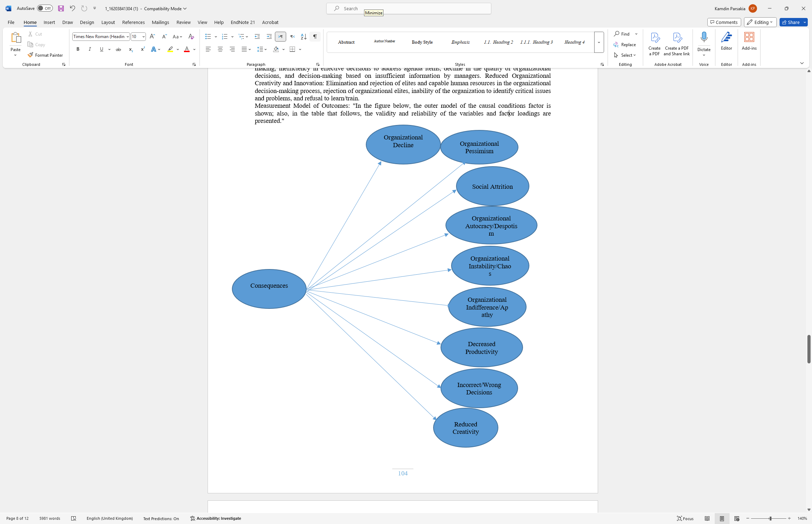Open line spacing dropdown

(x=262, y=49)
